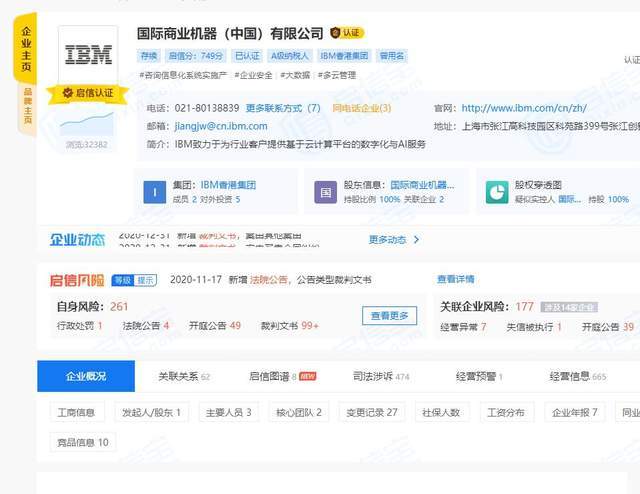Click 开庭公告 49 risk item
The image size is (640, 494).
pos(215,326)
